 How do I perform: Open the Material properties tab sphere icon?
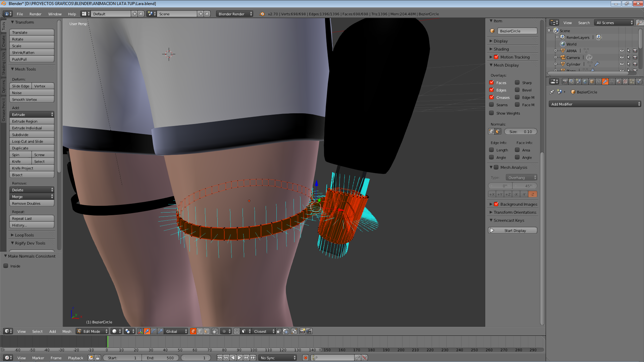pyautogui.click(x=619, y=81)
